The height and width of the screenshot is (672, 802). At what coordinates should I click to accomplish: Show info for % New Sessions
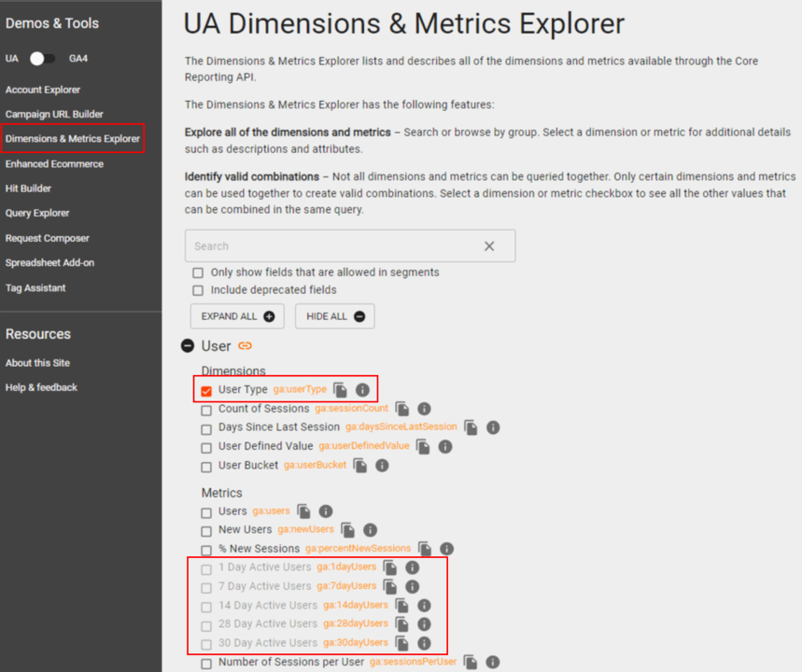tap(447, 549)
